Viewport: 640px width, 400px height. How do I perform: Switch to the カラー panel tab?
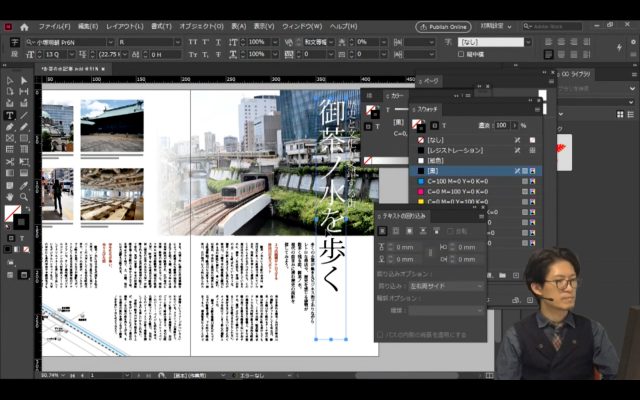(x=397, y=96)
